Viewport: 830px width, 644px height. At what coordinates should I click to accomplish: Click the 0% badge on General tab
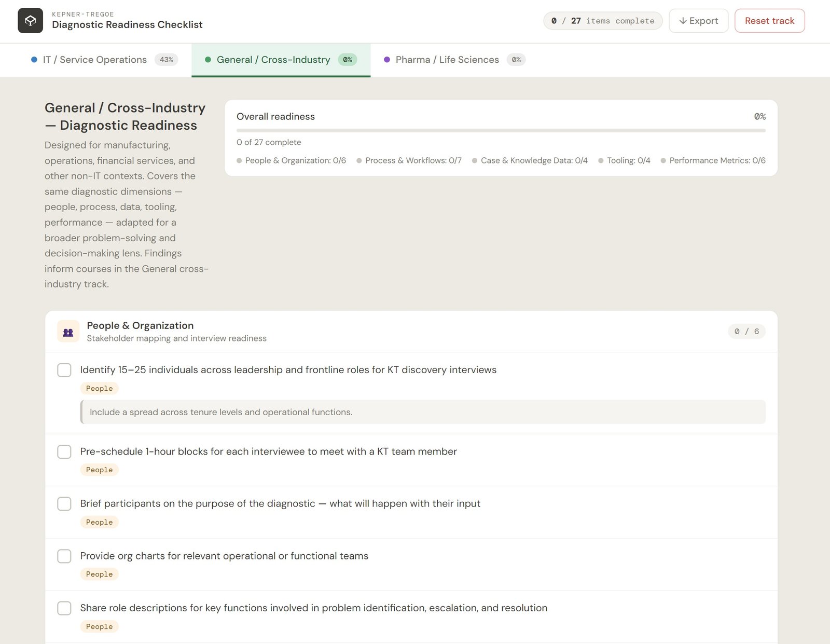(348, 60)
